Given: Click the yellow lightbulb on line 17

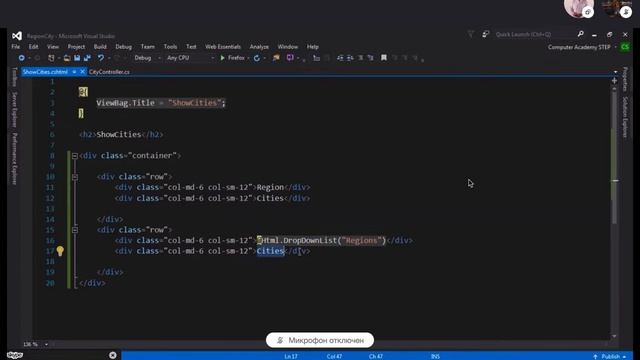Looking at the screenshot, I should [60, 251].
